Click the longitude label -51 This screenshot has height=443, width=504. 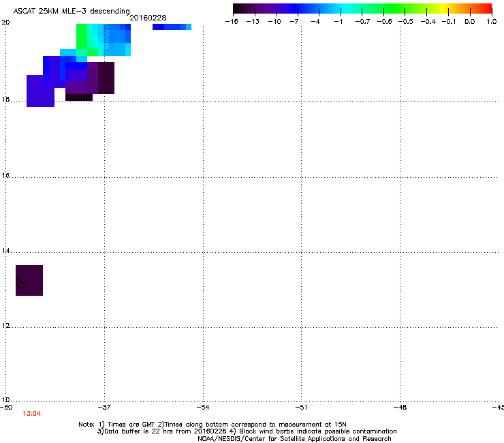click(x=301, y=408)
